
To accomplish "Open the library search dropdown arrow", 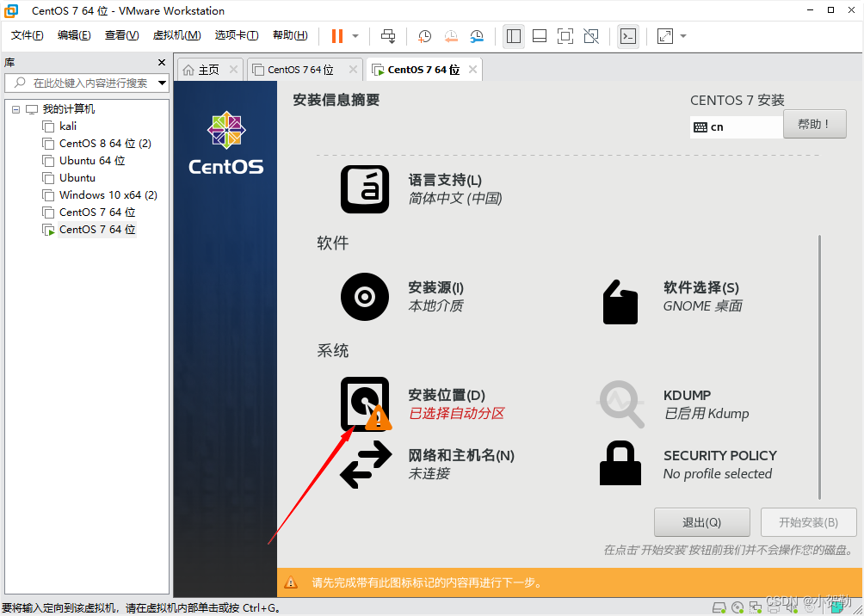I will 162,83.
